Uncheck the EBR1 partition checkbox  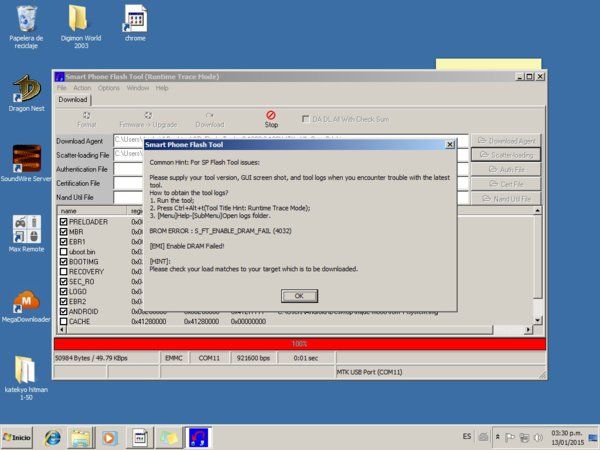pos(64,241)
